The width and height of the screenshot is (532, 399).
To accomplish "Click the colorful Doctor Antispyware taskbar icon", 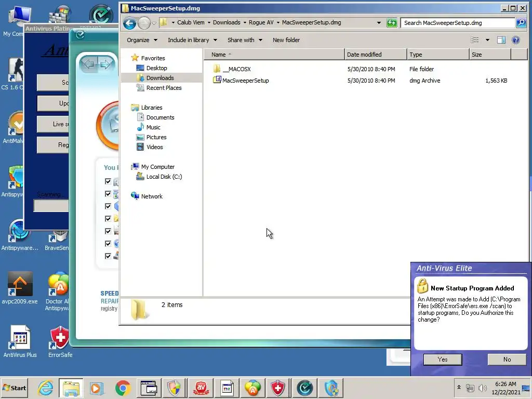I will pos(252,388).
